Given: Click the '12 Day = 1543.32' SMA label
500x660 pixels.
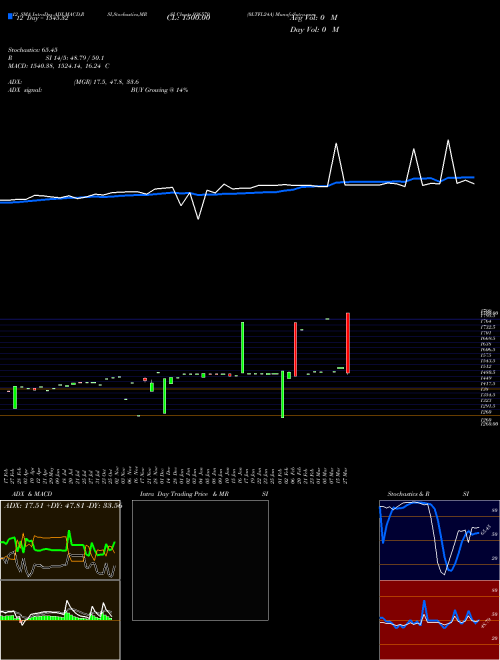Looking at the screenshot, I should (42, 19).
